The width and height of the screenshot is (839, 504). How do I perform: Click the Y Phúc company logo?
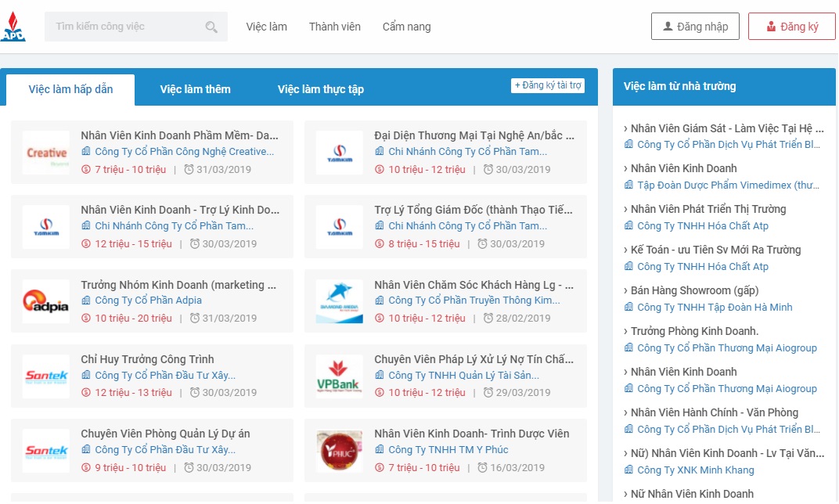tap(340, 451)
